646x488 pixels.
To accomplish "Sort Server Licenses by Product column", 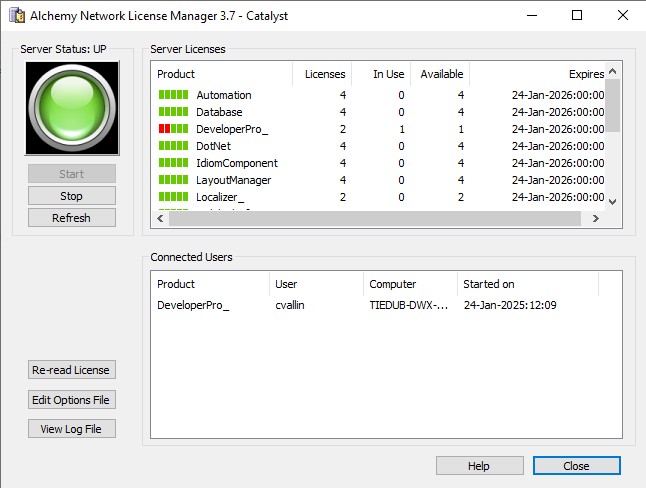I will coord(222,74).
